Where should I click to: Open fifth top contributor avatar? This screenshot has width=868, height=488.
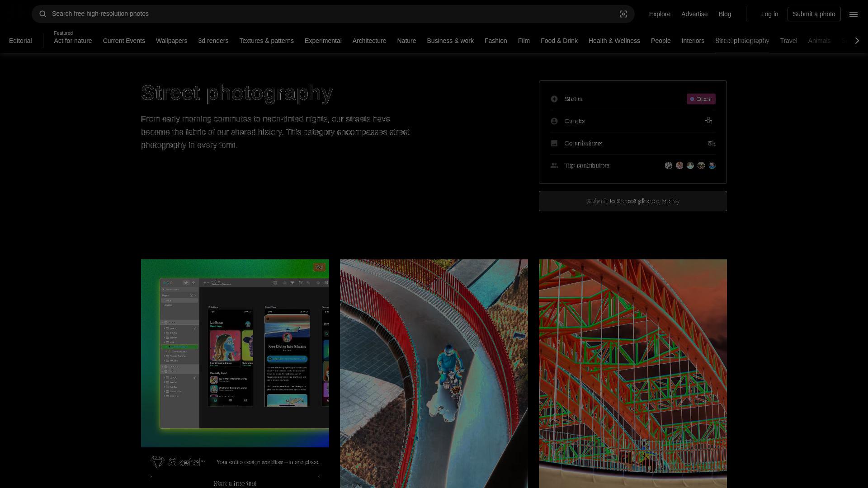pos(712,165)
